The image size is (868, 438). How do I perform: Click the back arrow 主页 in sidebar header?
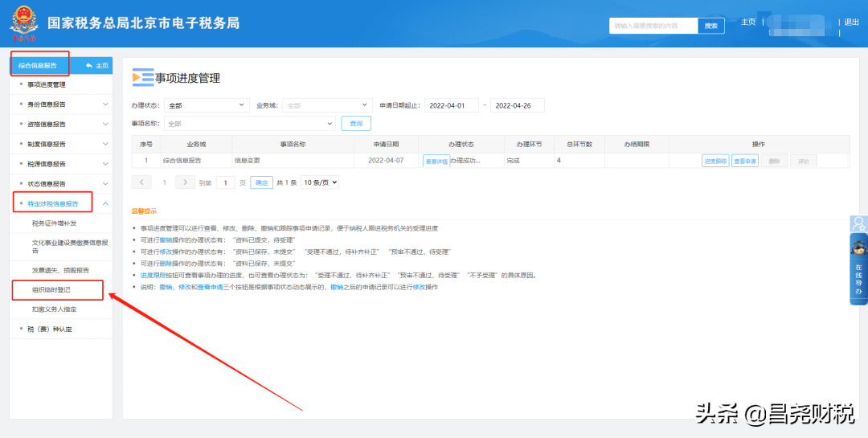[96, 65]
